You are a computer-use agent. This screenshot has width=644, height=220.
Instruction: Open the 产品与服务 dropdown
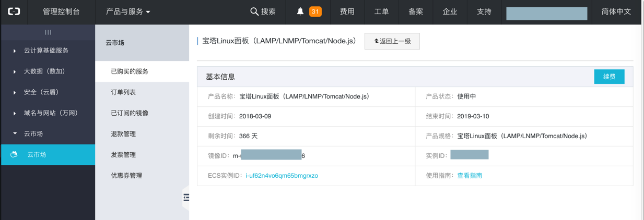pos(128,11)
